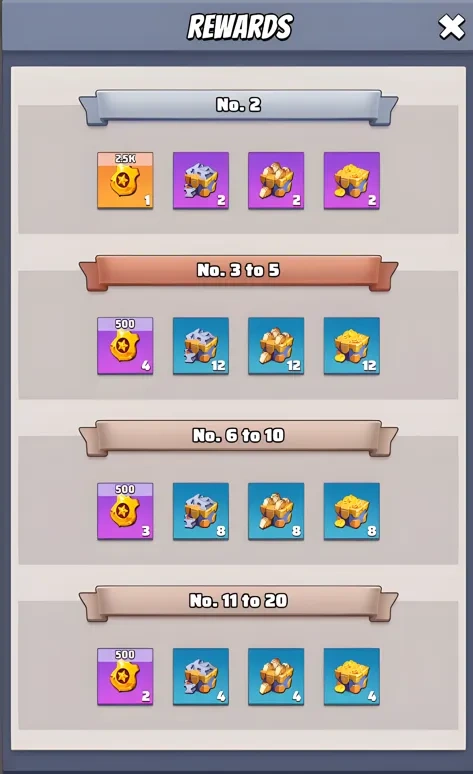The height and width of the screenshot is (774, 473).
Task: Tap the 500 badge with quantity 4
Action: (x=125, y=346)
